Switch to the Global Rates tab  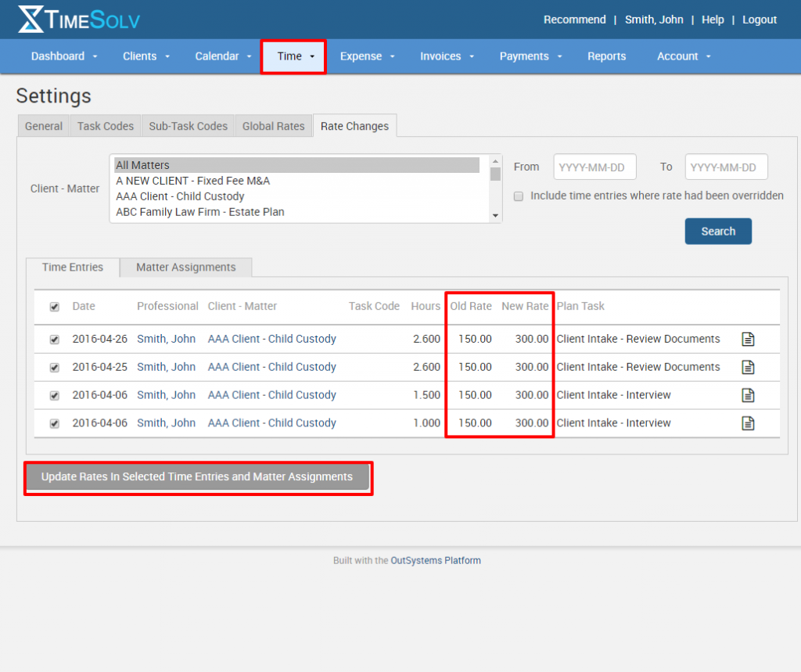pos(273,126)
